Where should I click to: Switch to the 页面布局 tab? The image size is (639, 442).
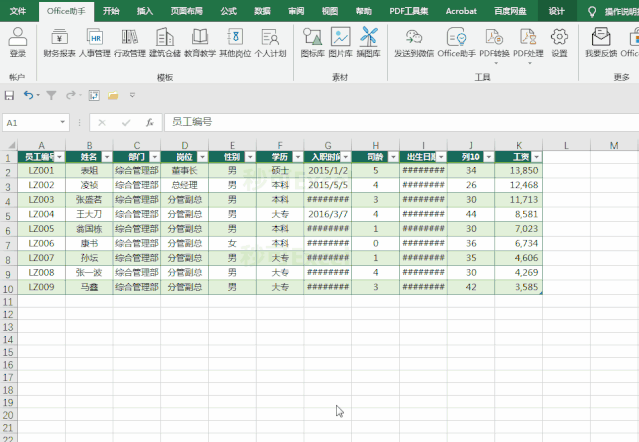click(x=187, y=11)
